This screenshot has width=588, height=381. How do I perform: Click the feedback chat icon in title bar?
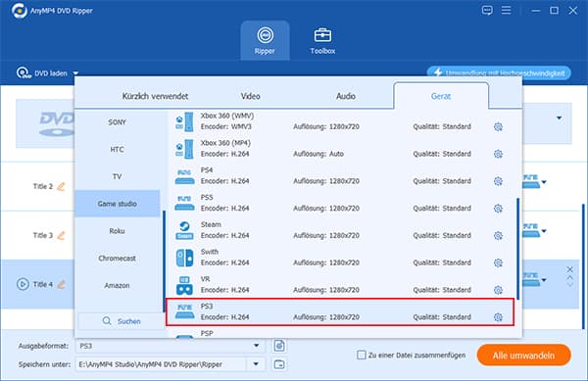[487, 10]
